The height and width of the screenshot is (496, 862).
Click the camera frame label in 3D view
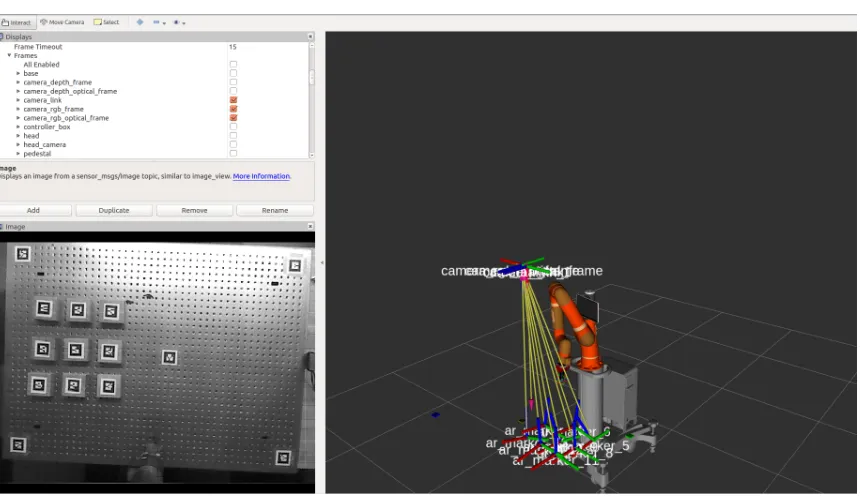[x=521, y=271]
